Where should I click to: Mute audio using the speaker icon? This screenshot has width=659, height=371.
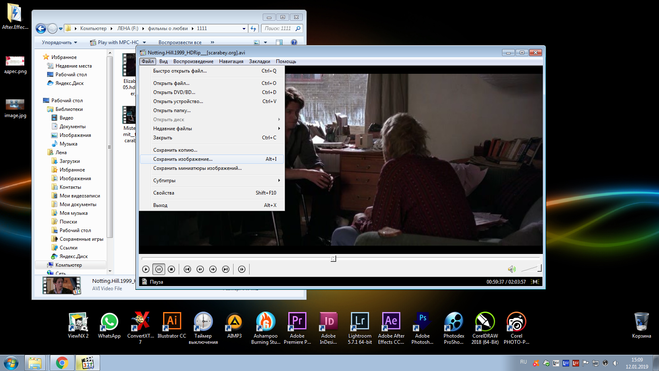pyautogui.click(x=511, y=269)
